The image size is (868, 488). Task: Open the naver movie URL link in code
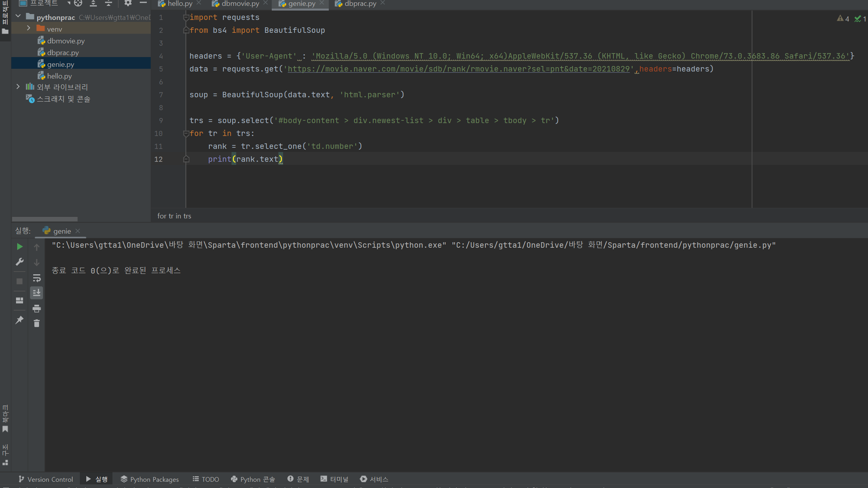coord(459,69)
